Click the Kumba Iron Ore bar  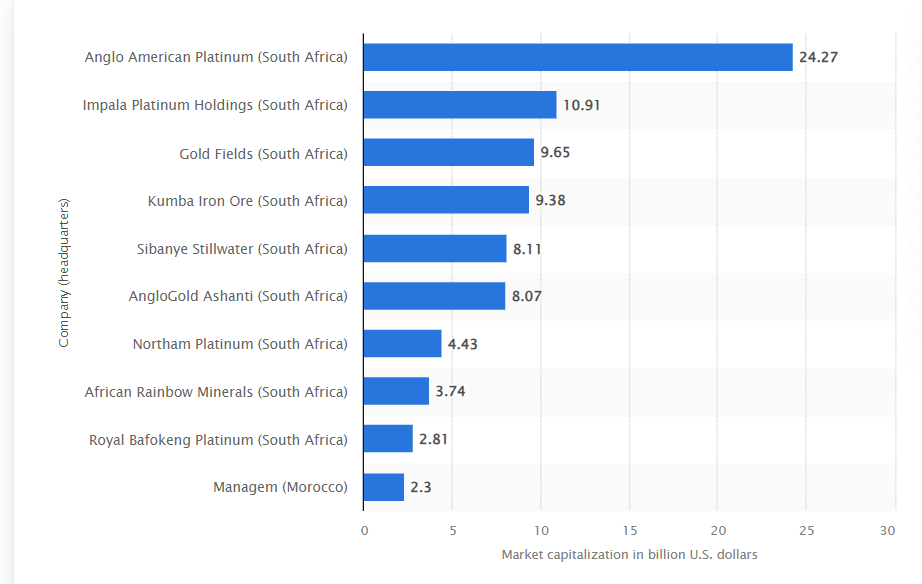(446, 200)
